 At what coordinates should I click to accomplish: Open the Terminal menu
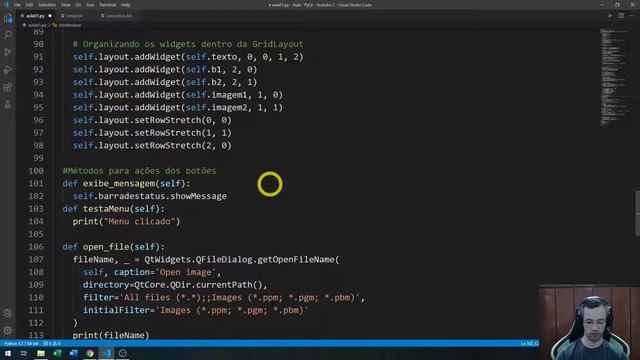pos(107,5)
